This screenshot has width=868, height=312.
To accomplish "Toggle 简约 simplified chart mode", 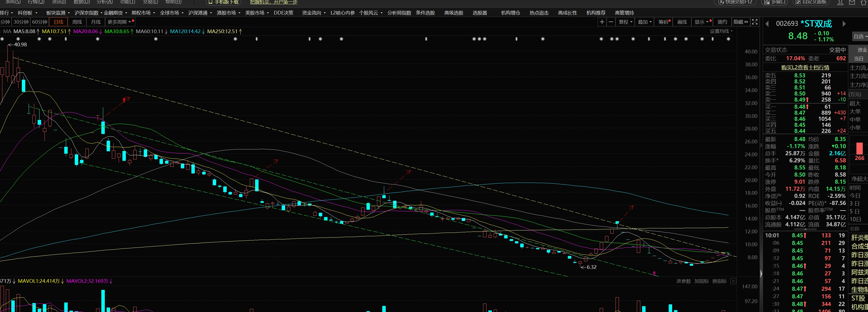I will click(x=722, y=22).
